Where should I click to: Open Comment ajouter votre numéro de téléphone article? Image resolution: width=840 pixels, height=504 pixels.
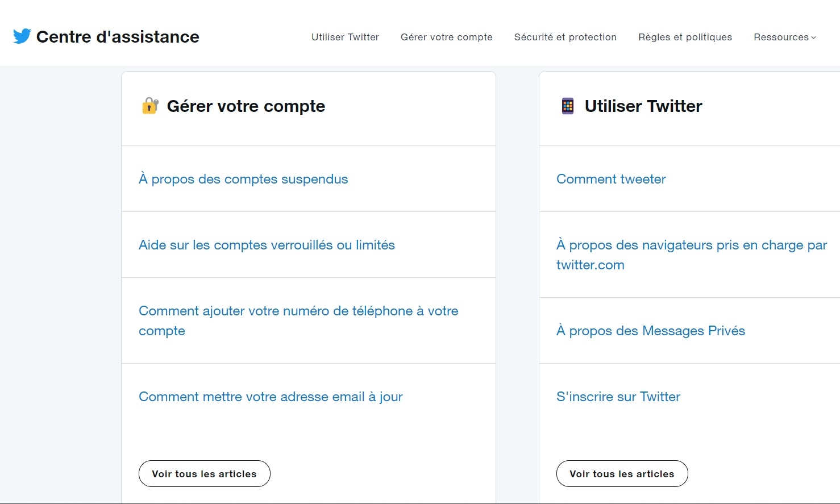click(x=298, y=320)
